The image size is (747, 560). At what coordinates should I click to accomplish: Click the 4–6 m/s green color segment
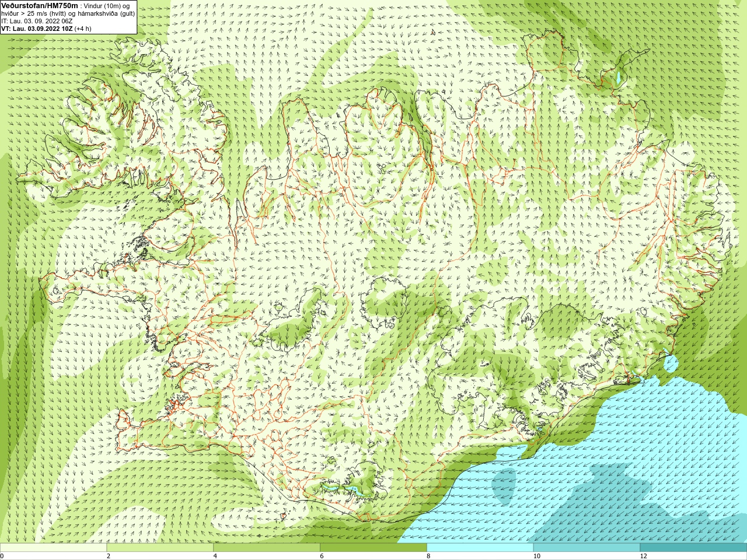point(267,548)
